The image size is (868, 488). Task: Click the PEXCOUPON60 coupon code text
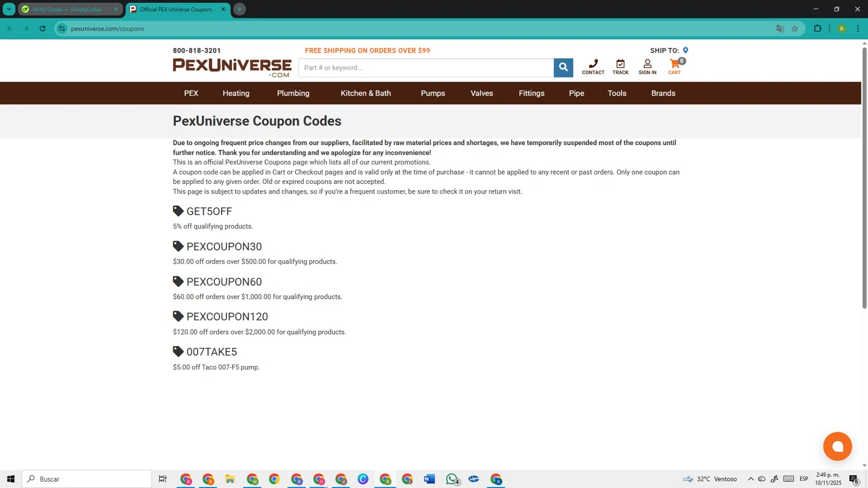click(x=224, y=282)
